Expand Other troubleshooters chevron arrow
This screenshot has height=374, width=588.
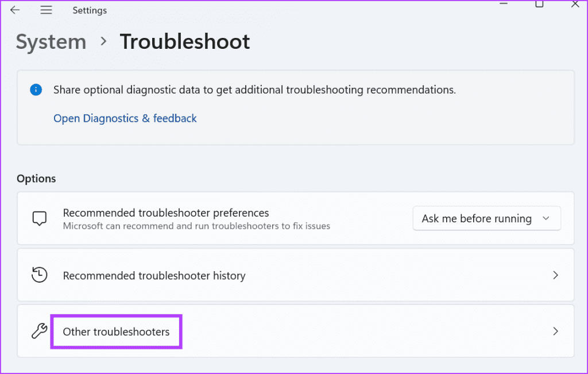click(555, 331)
